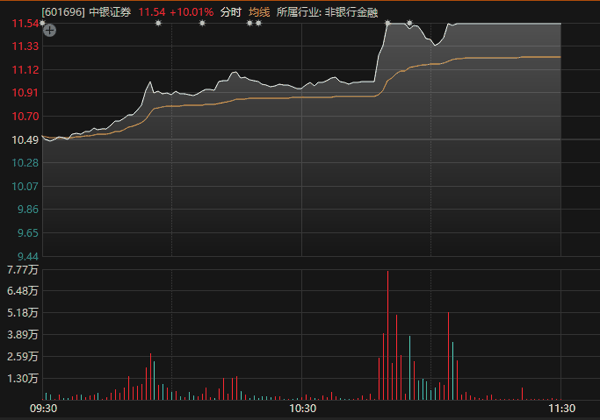The image size is (600, 420).
Task: Click the 10.91 price axis label
Action: (x=25, y=93)
